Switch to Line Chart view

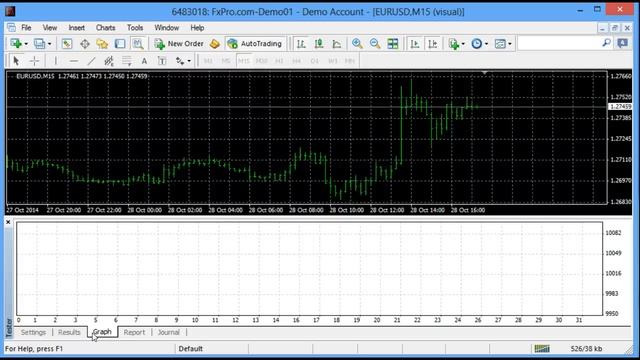pos(337,44)
